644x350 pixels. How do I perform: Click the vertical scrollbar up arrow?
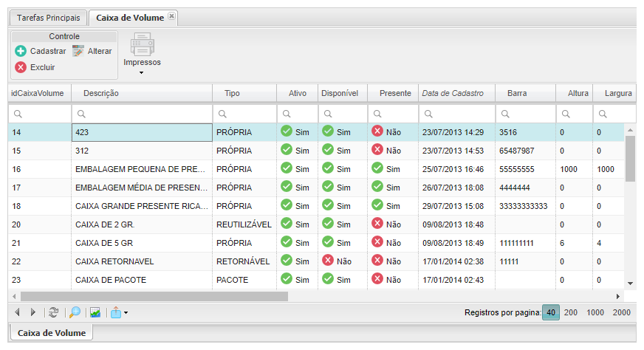630,130
